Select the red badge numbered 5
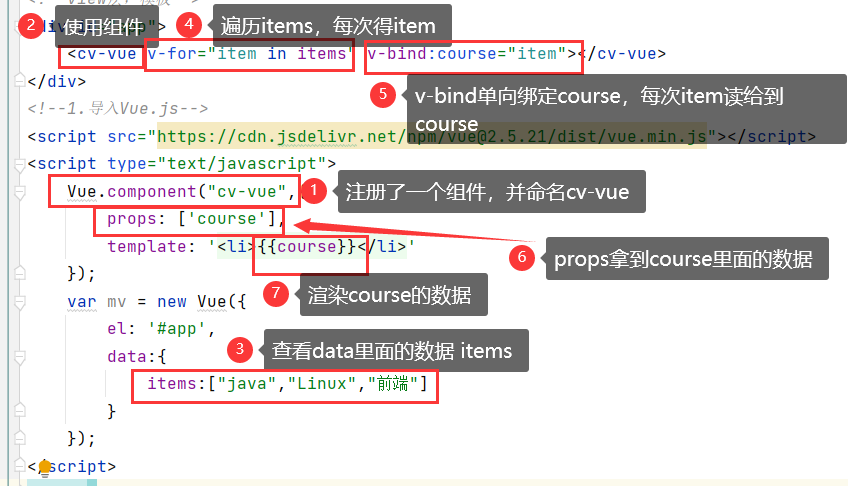Screen dimensions: 848x486 [x=382, y=96]
